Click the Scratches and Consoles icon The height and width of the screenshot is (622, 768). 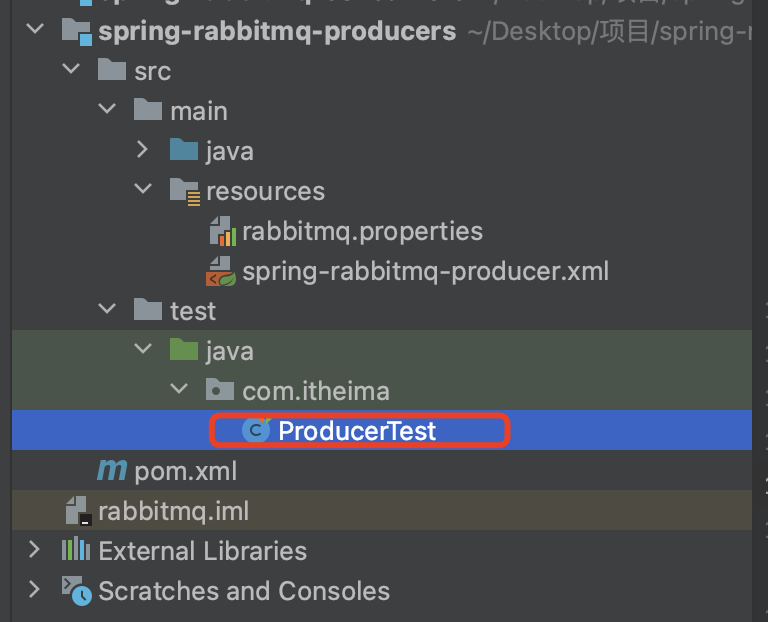point(76,590)
